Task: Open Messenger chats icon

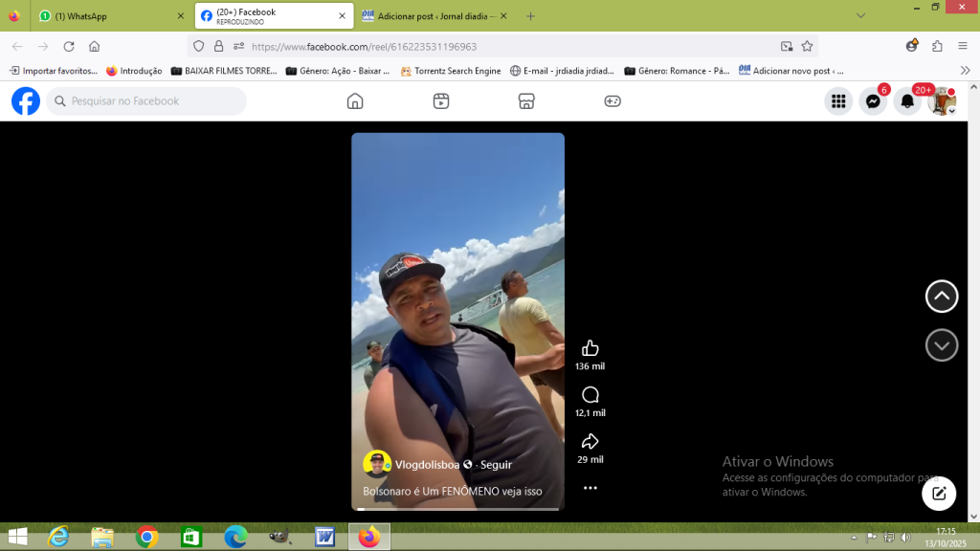Action: pyautogui.click(x=873, y=101)
